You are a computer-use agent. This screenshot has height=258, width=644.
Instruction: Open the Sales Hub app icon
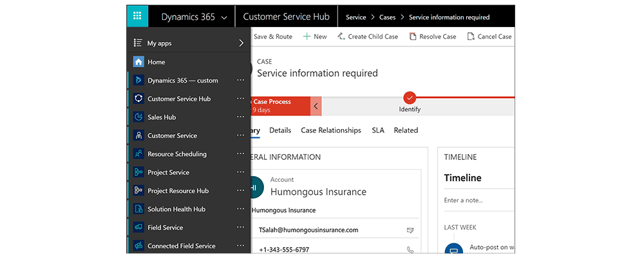tap(138, 117)
